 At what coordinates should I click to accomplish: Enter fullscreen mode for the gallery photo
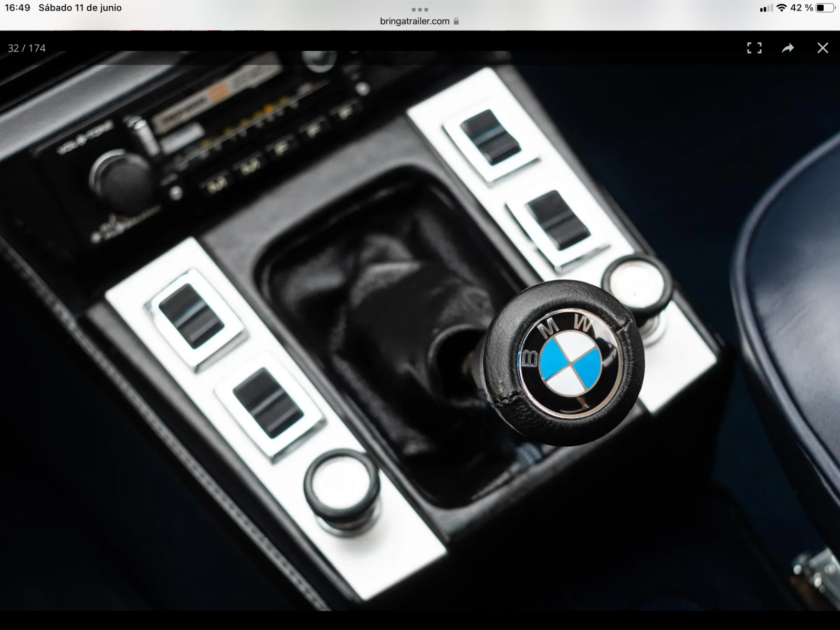pos(754,48)
